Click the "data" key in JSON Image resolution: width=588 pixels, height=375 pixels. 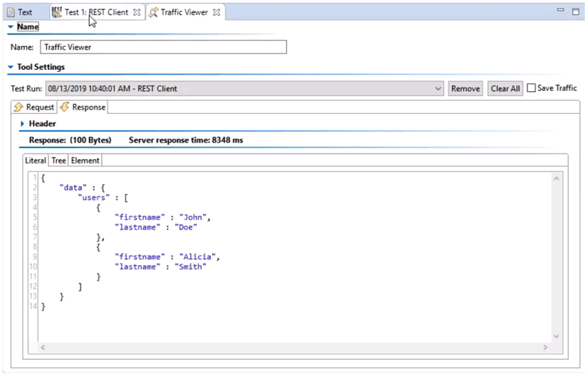pos(73,188)
